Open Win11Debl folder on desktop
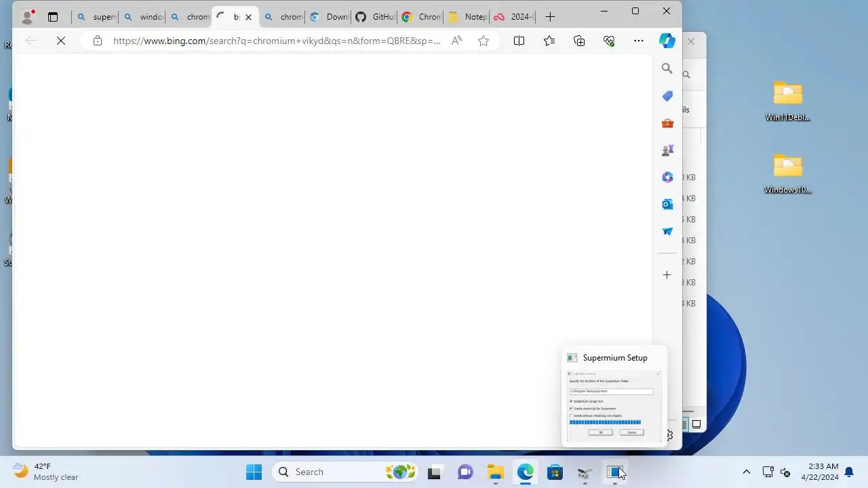868x488 pixels. (787, 101)
